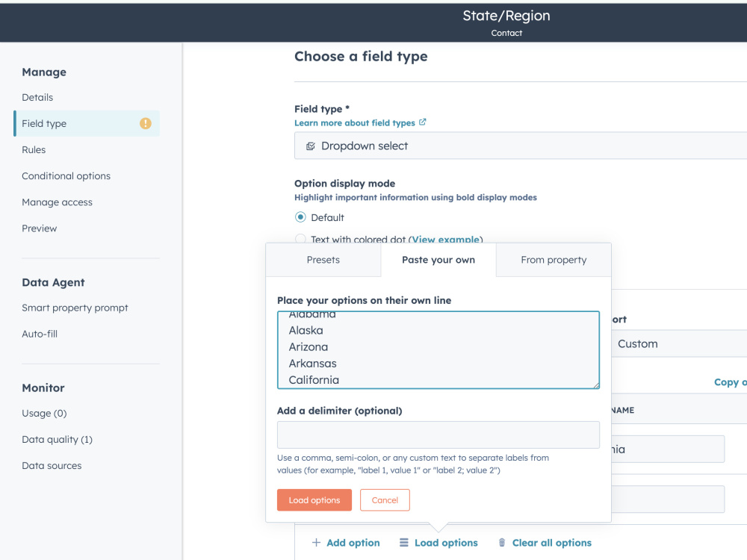The image size is (747, 560).
Task: Open Details in Manage sidebar
Action: 37,97
